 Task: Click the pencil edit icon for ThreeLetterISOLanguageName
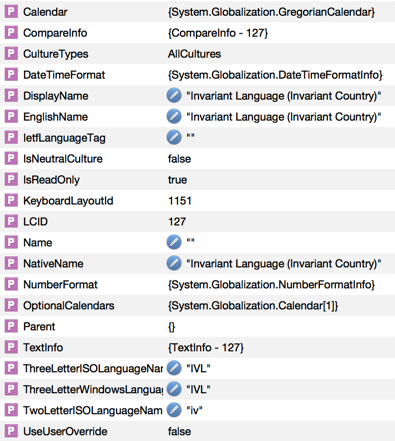[174, 368]
